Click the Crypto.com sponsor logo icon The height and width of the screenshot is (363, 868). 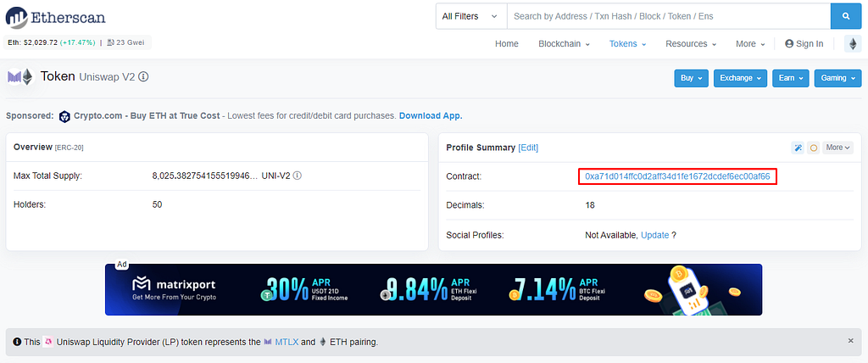click(64, 116)
